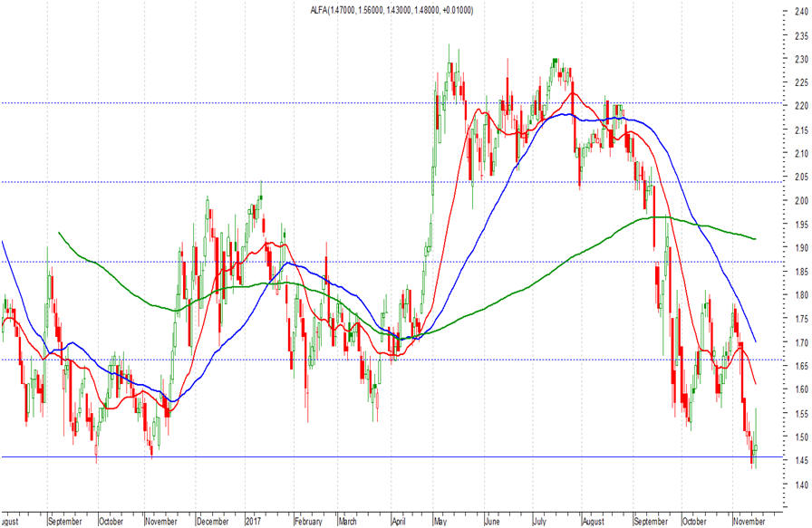The image size is (812, 528).
Task: Click the 1.75 price axis label
Action: pyautogui.click(x=800, y=319)
